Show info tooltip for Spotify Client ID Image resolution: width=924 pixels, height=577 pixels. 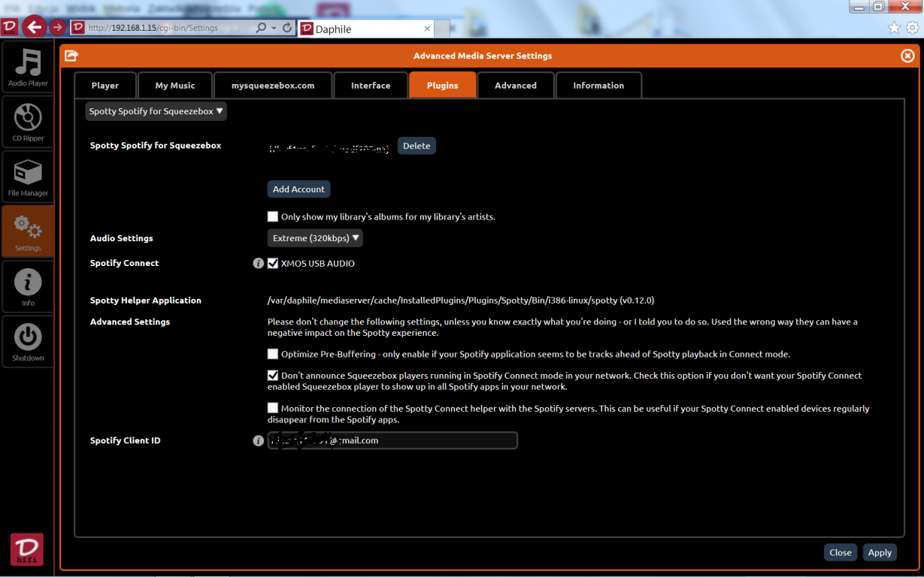(x=259, y=441)
